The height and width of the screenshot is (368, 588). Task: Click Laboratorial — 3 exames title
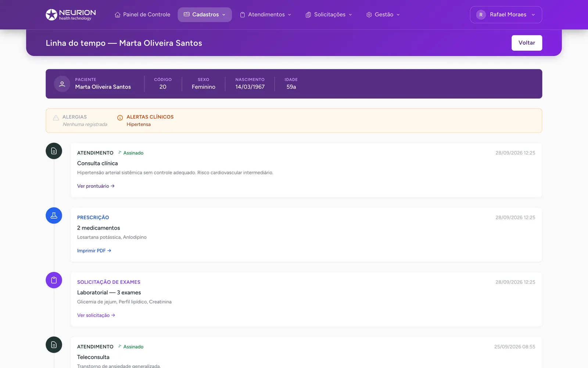[x=109, y=293]
